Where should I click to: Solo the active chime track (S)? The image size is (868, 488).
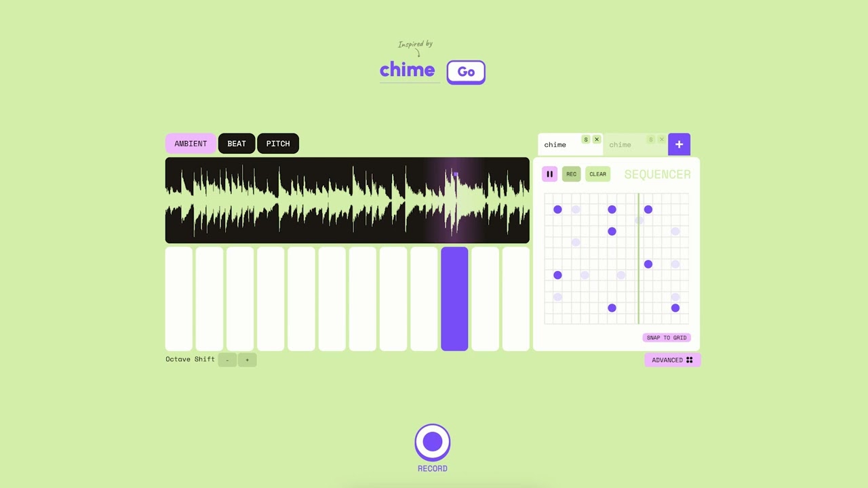pyautogui.click(x=586, y=140)
